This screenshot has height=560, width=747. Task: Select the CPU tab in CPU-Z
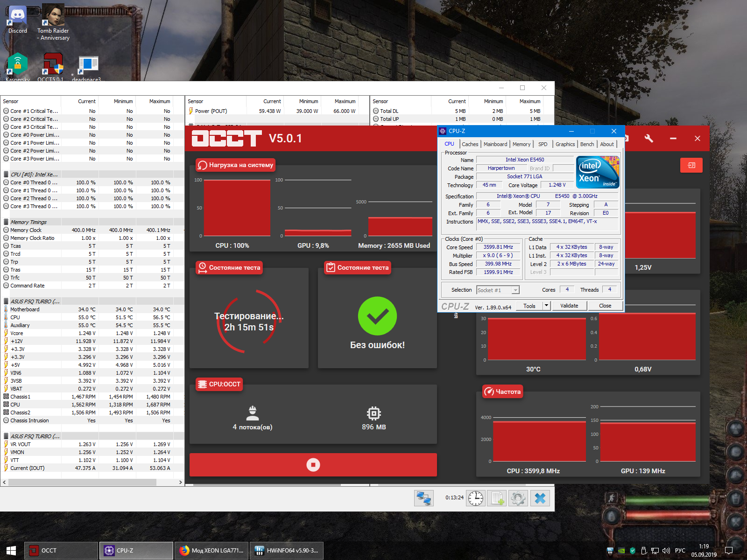click(x=449, y=144)
